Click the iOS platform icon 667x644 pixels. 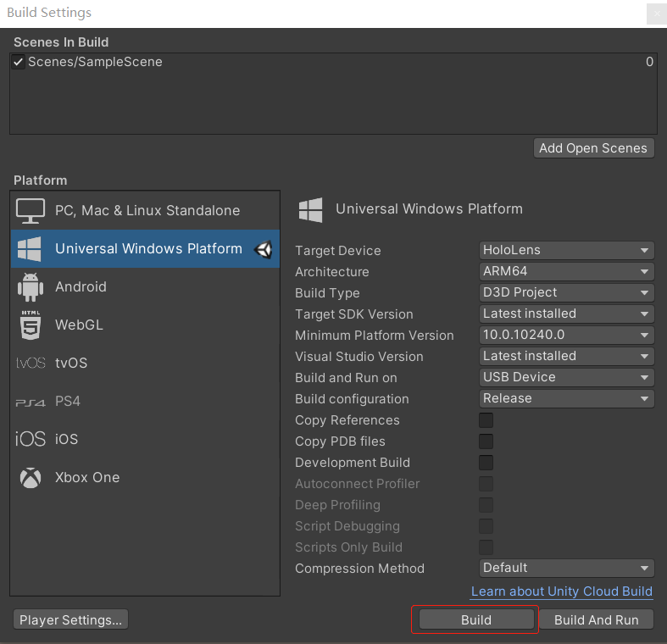(31, 439)
